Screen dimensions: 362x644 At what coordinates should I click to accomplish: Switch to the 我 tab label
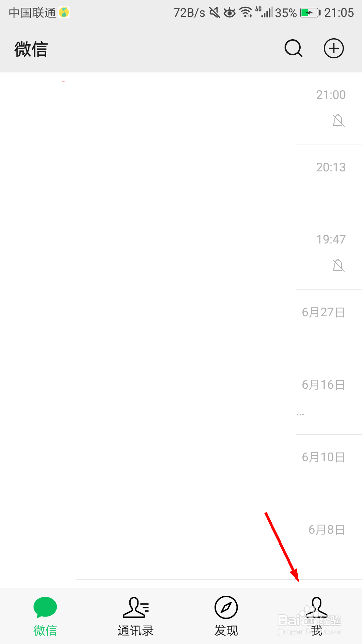[317, 631]
